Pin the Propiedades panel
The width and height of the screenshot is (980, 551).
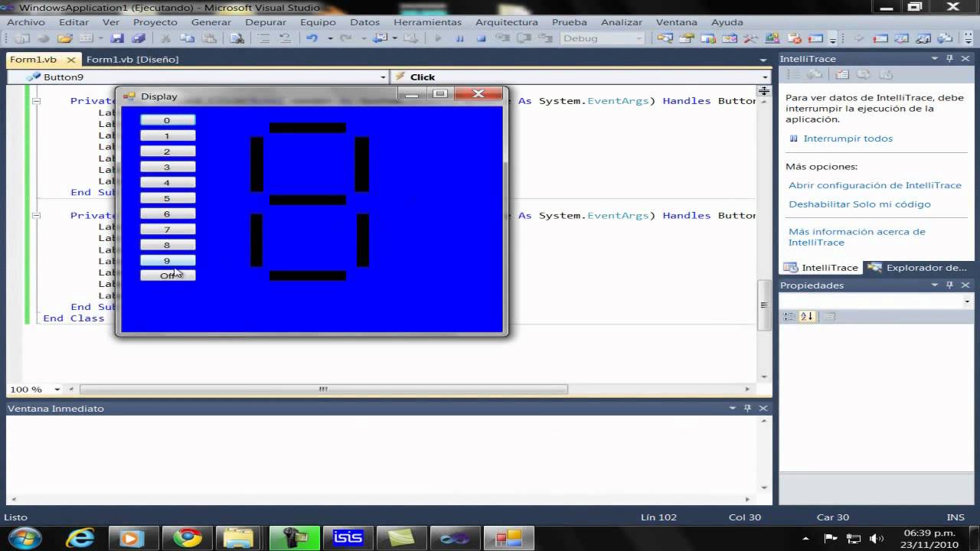(949, 285)
